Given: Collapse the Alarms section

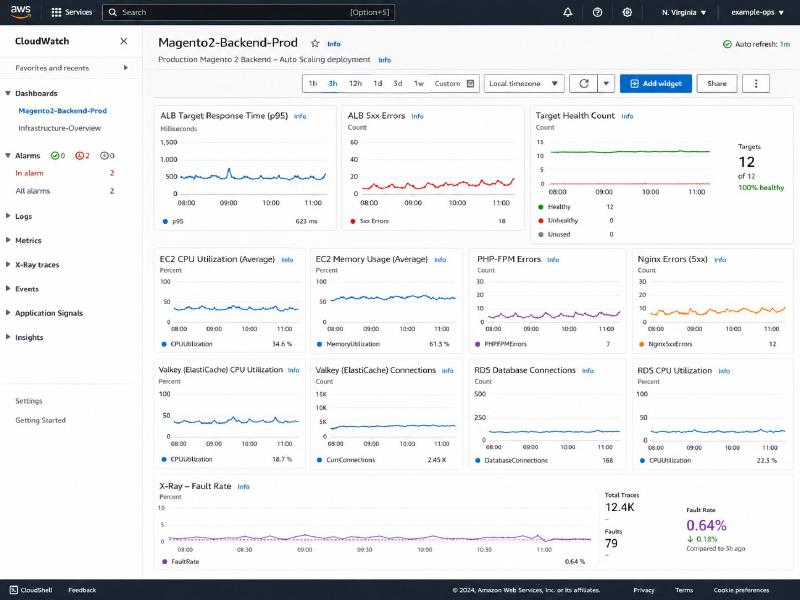Looking at the screenshot, I should [8, 156].
